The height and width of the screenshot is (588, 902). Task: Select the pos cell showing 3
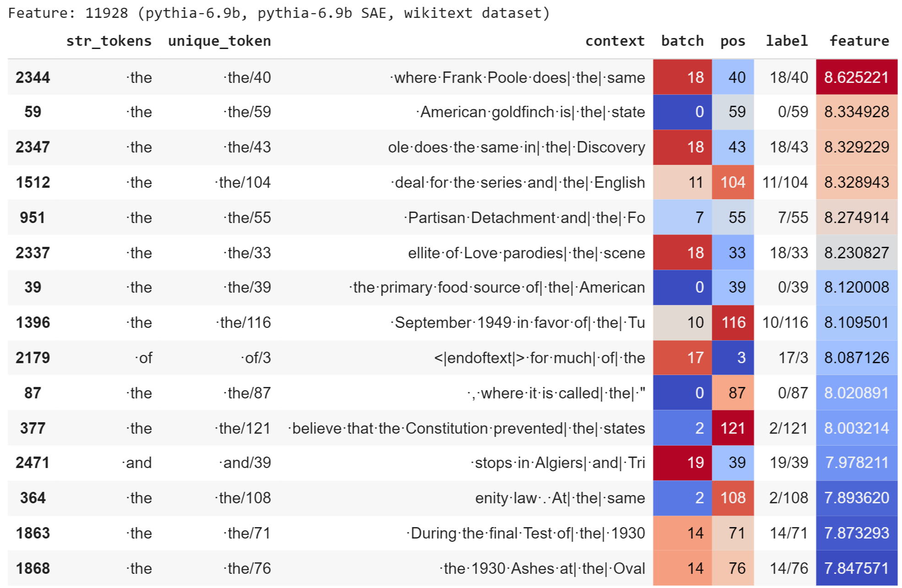[732, 357]
